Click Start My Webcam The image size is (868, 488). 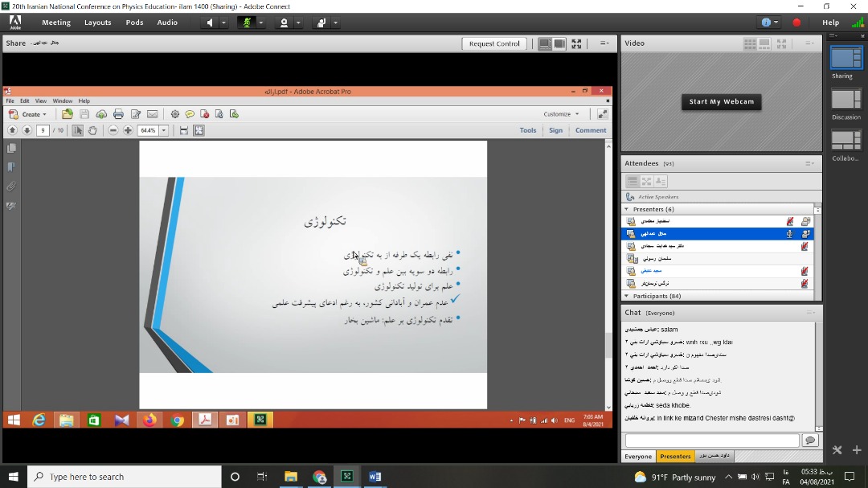(721, 102)
